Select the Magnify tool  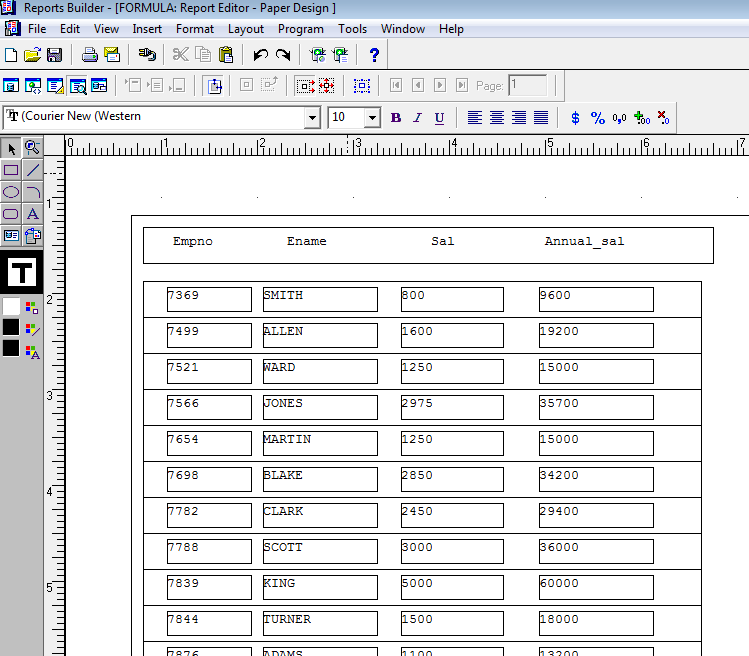[32, 148]
